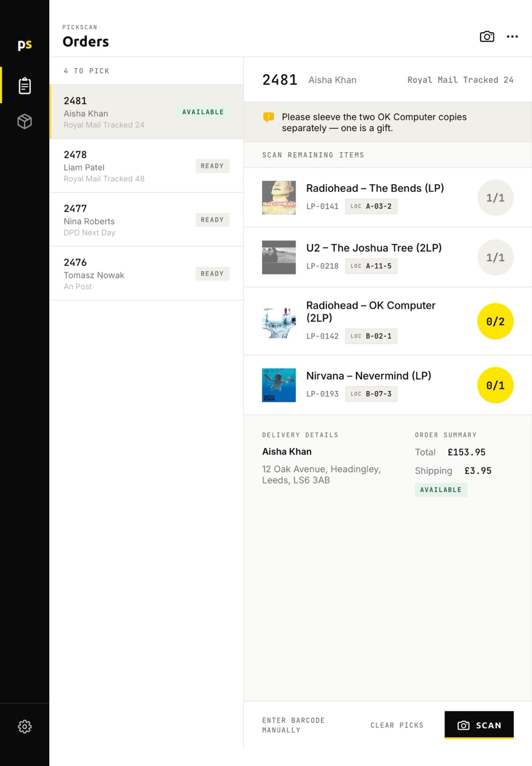Click the camera icon in the header
Screen dimensions: 532x766
coord(487,36)
